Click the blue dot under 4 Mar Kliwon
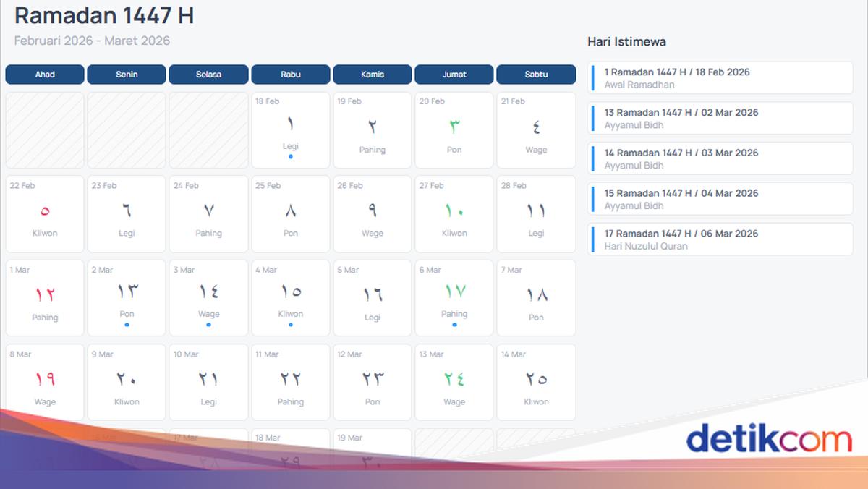Image resolution: width=868 pixels, height=489 pixels. 291,325
